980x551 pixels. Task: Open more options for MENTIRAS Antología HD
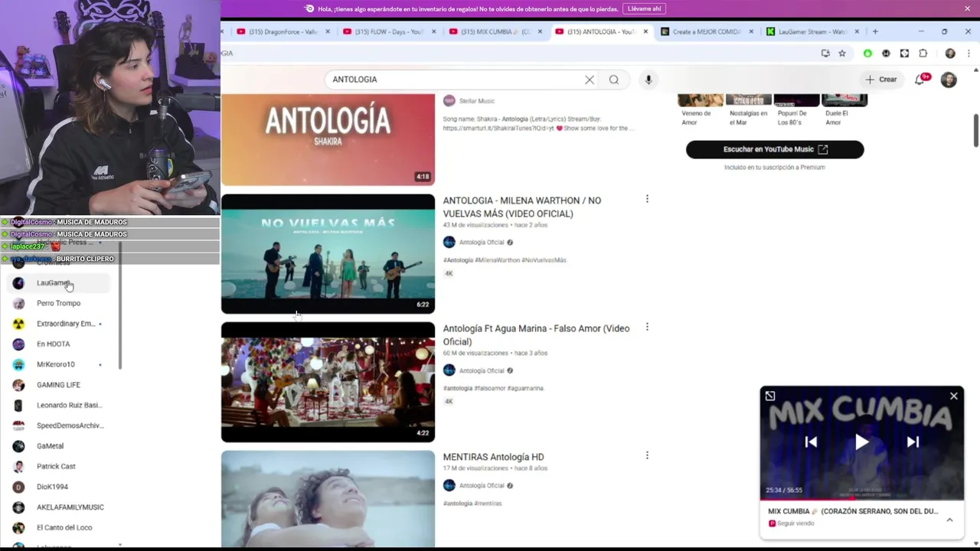point(647,455)
